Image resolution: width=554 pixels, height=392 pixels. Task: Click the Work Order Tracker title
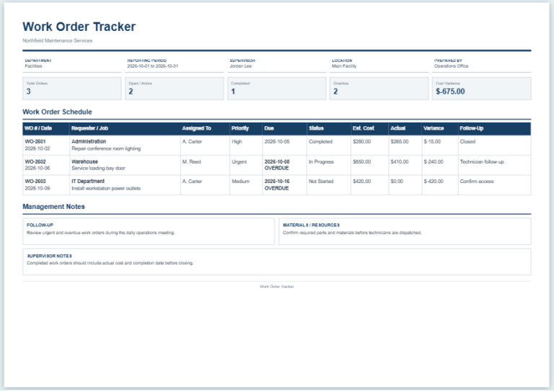pyautogui.click(x=79, y=27)
